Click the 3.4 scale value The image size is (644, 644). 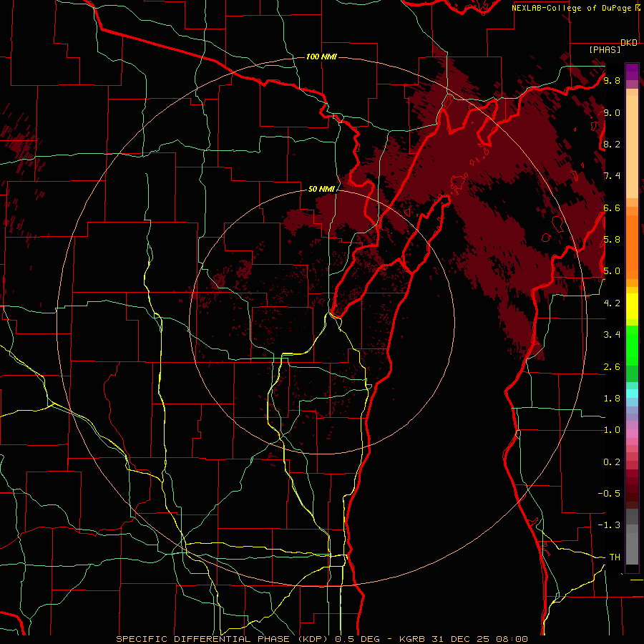(x=612, y=335)
